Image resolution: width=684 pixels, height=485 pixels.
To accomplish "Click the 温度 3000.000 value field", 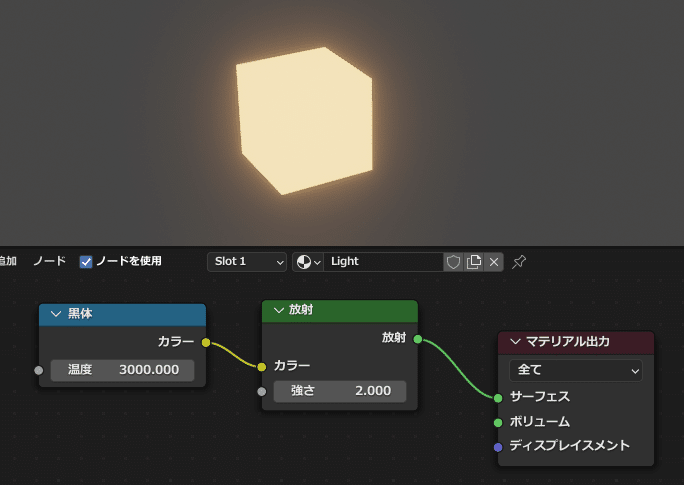I will click(123, 370).
